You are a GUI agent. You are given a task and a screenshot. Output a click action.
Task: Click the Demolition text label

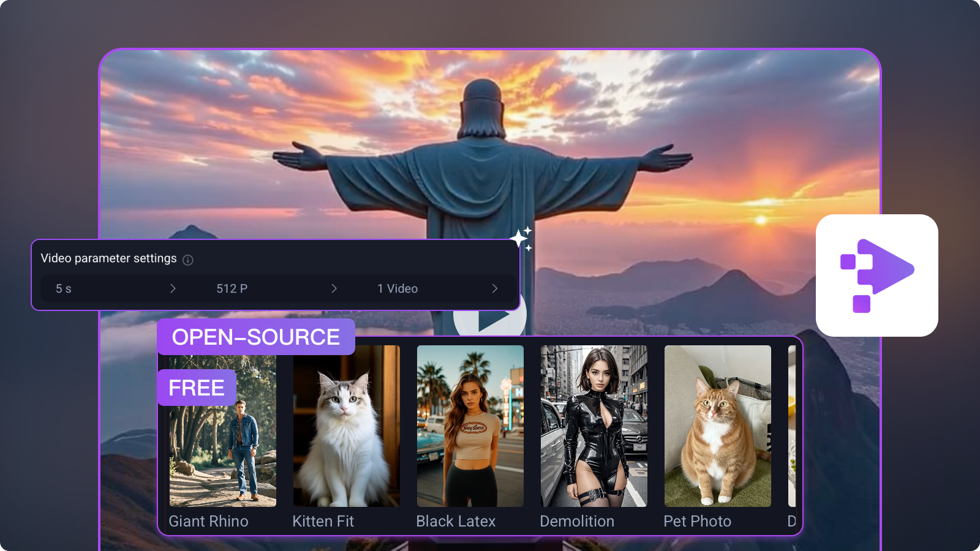577,521
